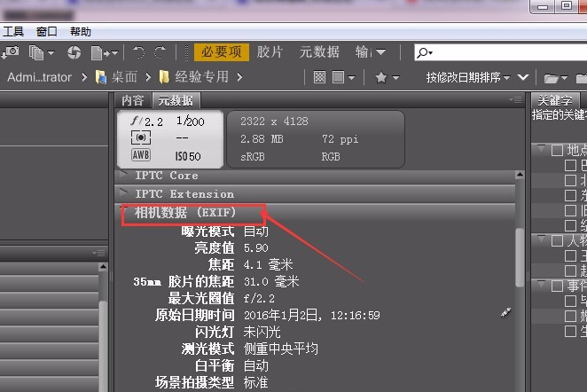Screen dimensions: 587x392
Task: Click the AWB white balance icon
Action: (x=141, y=154)
